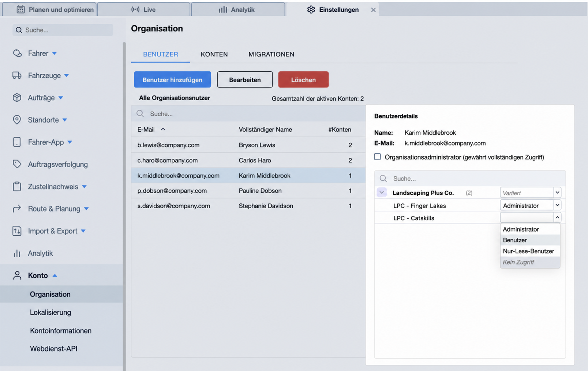
Task: Click the Fahrzeuge truck icon
Action: [x=17, y=75]
